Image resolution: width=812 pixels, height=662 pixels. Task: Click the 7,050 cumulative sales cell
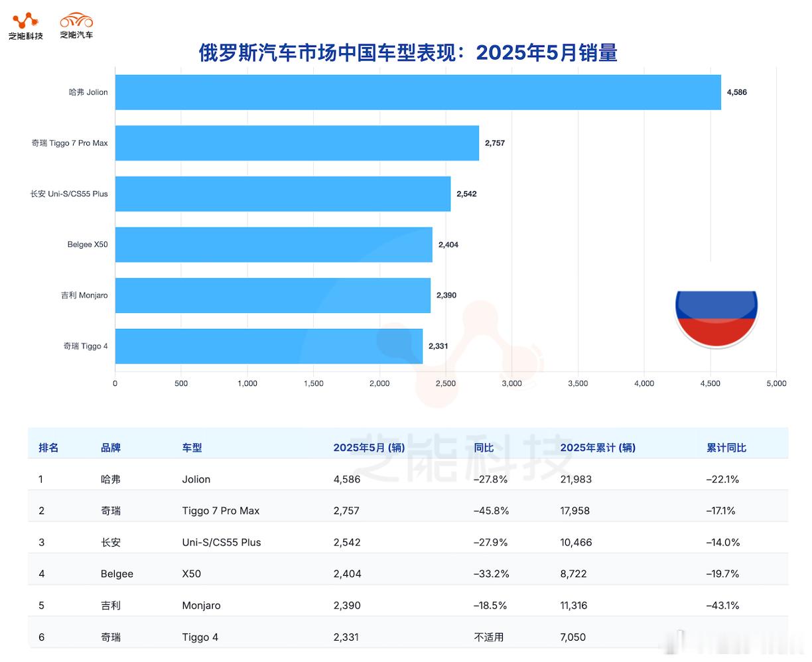573,637
